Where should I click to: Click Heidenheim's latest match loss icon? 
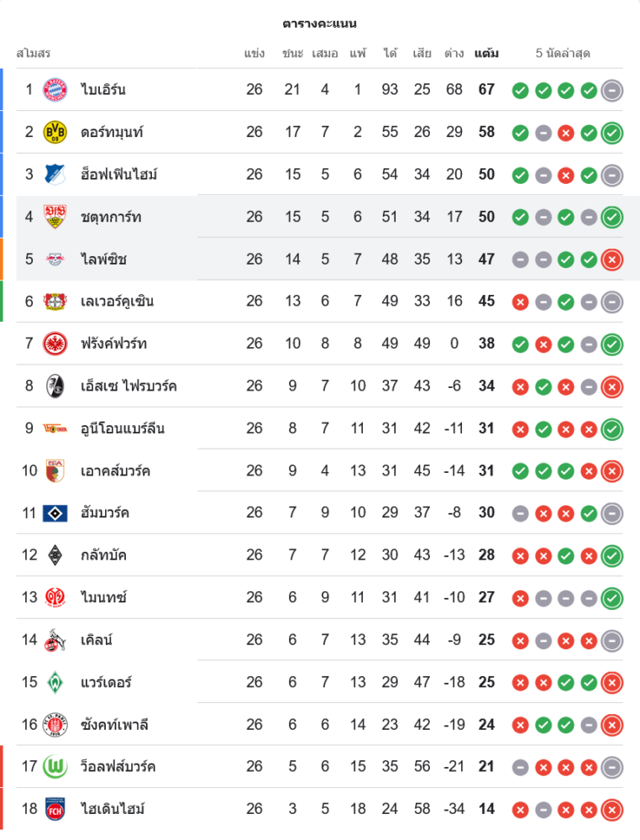pos(612,810)
